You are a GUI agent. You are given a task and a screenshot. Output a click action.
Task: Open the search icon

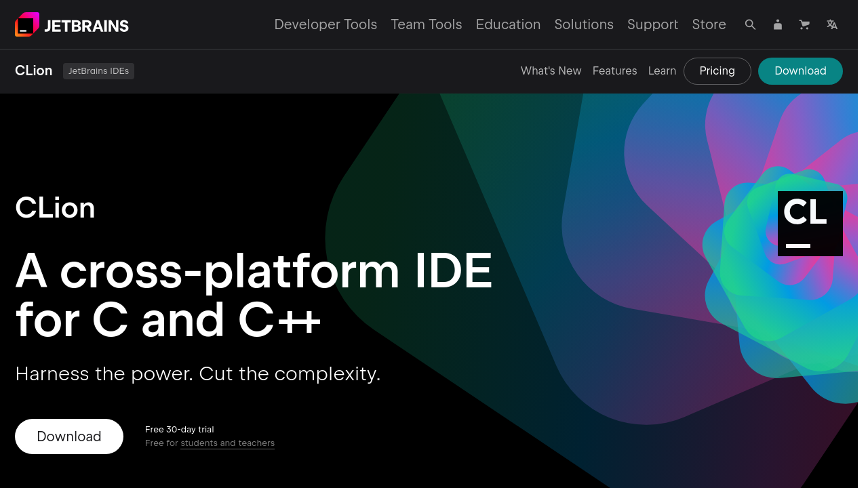pos(750,24)
